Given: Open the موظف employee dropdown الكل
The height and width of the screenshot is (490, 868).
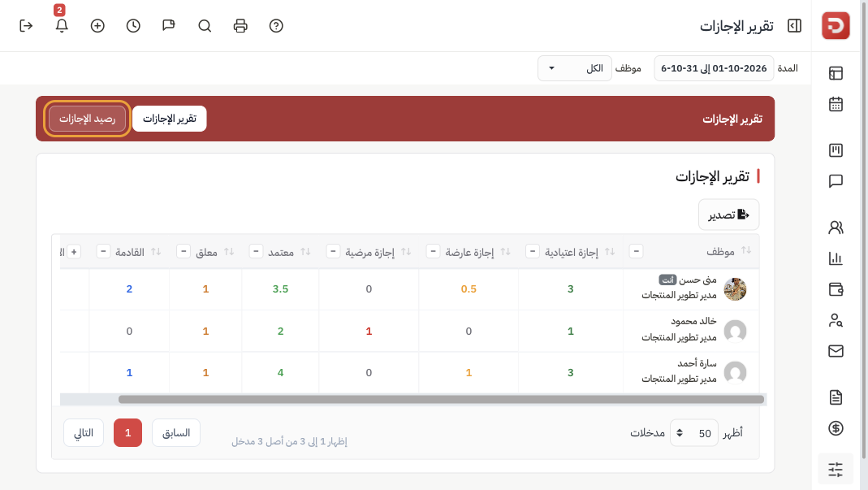Looking at the screenshot, I should (x=575, y=68).
